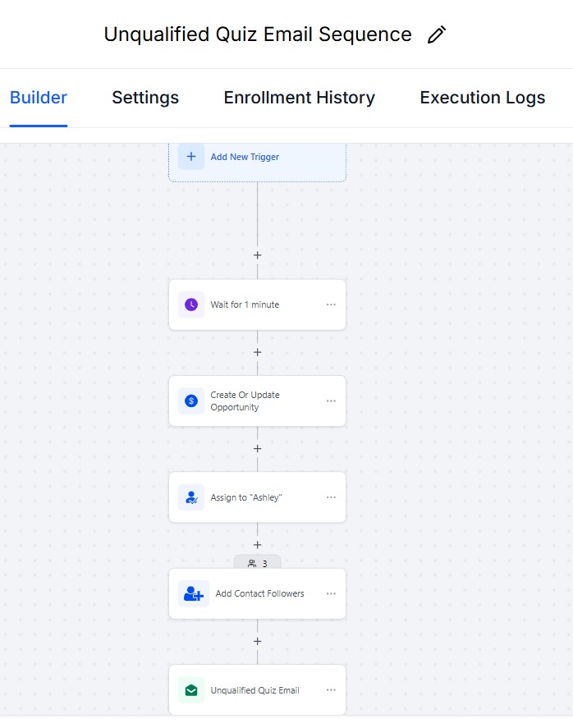Screen dimensions: 573x728
Task: Click the green envelope icon on email step
Action: pyautogui.click(x=191, y=690)
